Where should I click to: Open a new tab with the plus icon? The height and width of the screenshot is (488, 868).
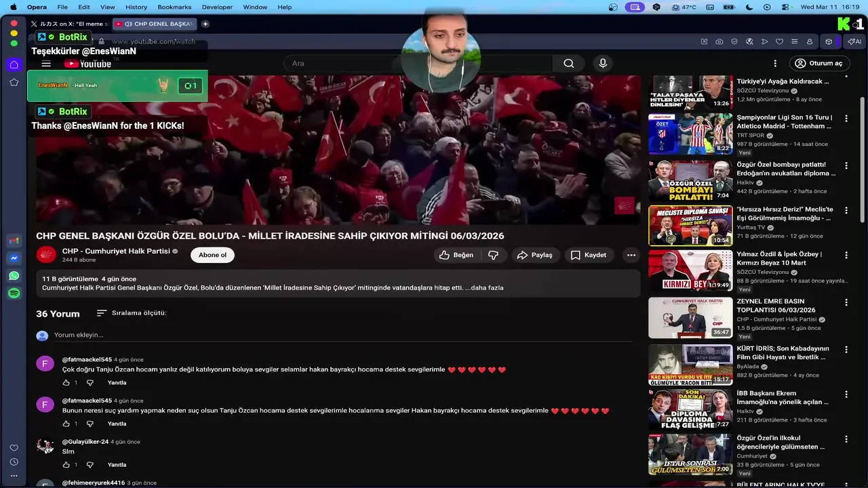point(205,24)
